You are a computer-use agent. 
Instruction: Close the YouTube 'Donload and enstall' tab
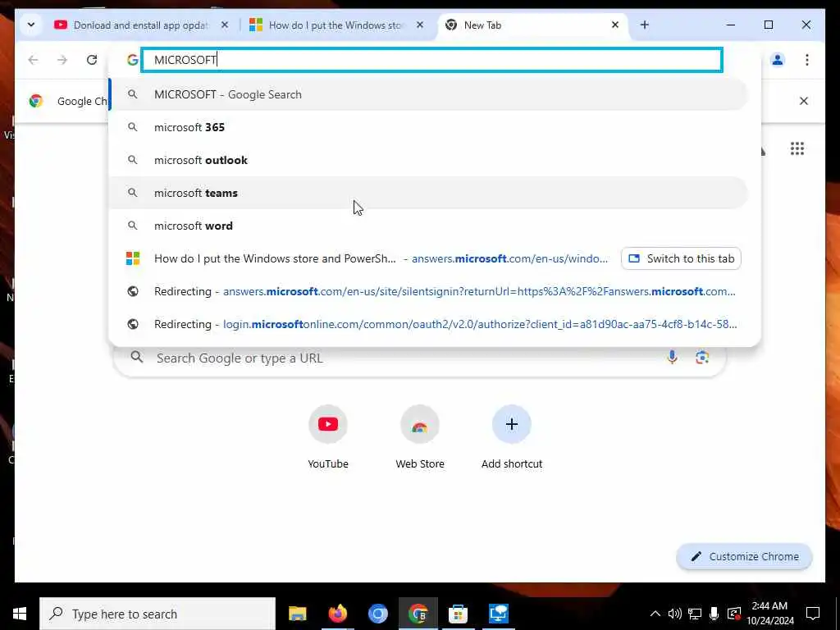(x=225, y=25)
